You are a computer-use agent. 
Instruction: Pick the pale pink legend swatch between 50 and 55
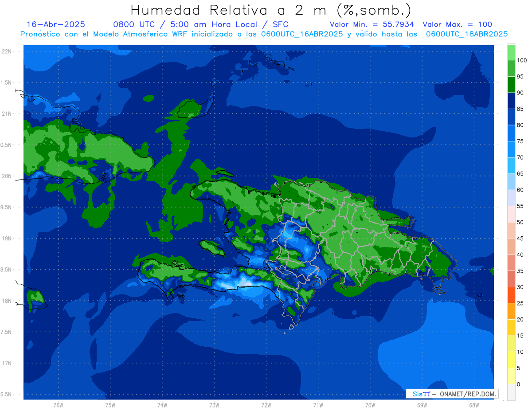click(511, 214)
